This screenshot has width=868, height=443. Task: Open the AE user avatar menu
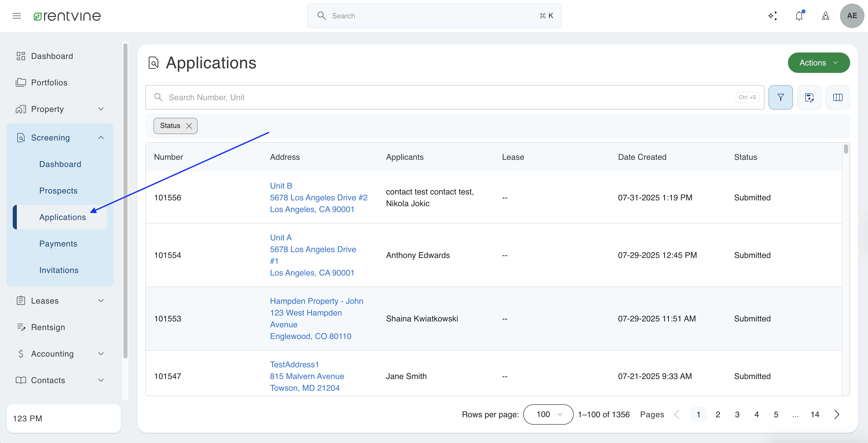coord(852,16)
